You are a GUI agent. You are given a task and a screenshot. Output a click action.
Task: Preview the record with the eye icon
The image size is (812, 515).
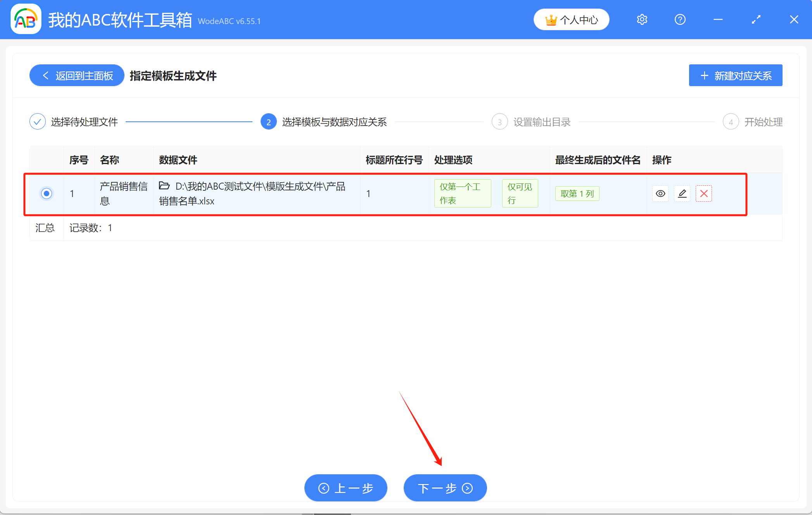(660, 194)
